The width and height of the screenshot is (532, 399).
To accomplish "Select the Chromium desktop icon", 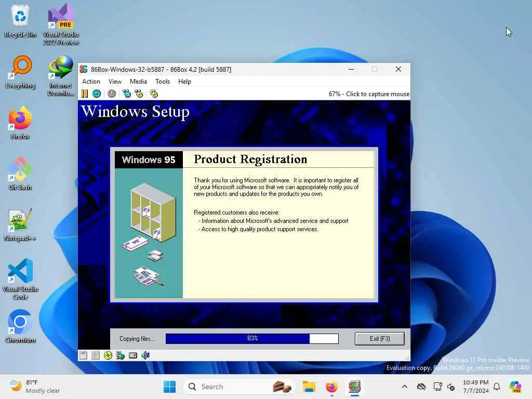I will 20,326.
